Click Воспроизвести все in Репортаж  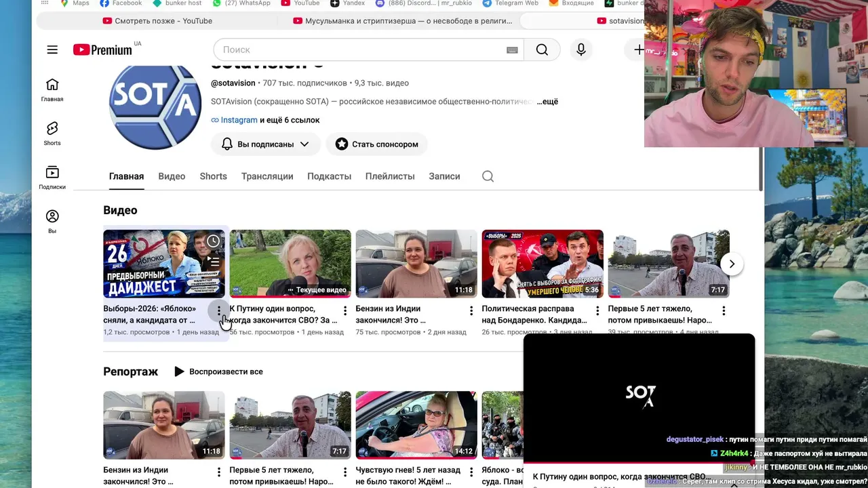(218, 371)
